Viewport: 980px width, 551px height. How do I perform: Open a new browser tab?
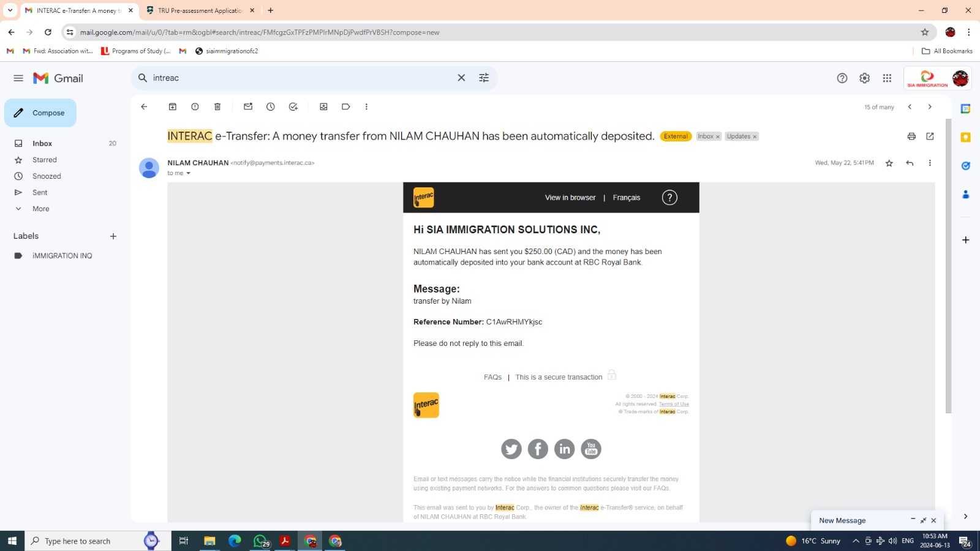point(271,10)
